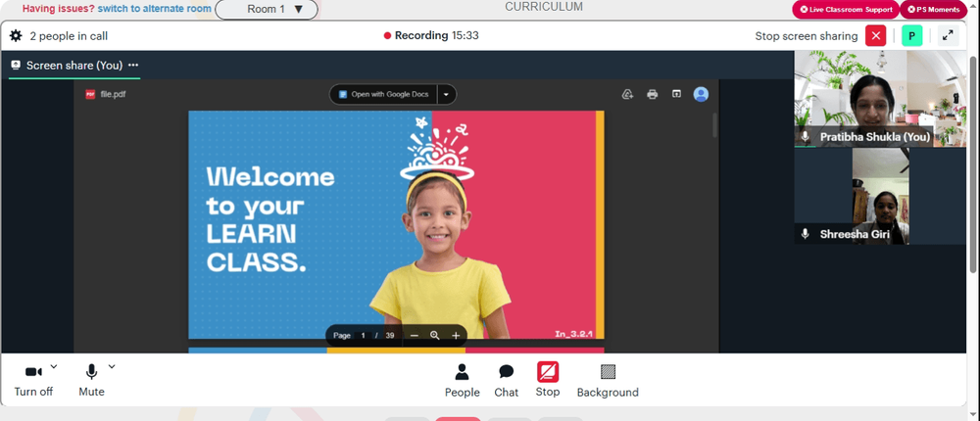This screenshot has width=980, height=421.
Task: Click the magnifier zoom reset icon
Action: [435, 336]
